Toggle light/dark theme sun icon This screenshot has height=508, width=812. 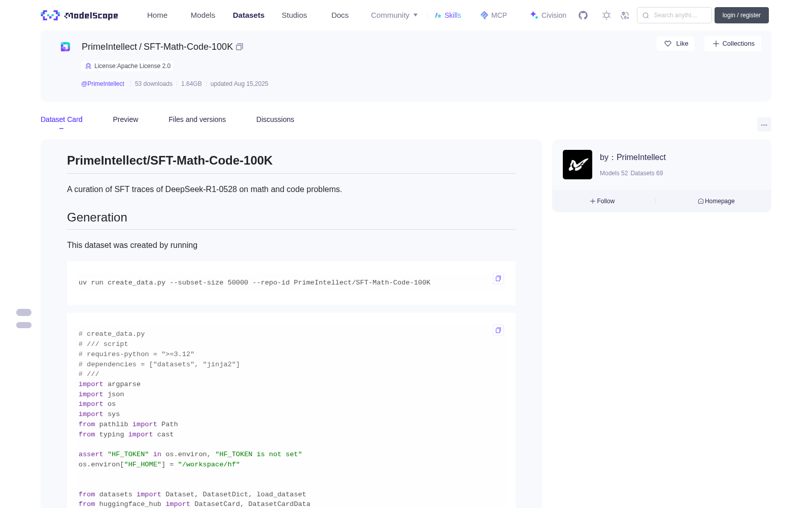coord(606,15)
